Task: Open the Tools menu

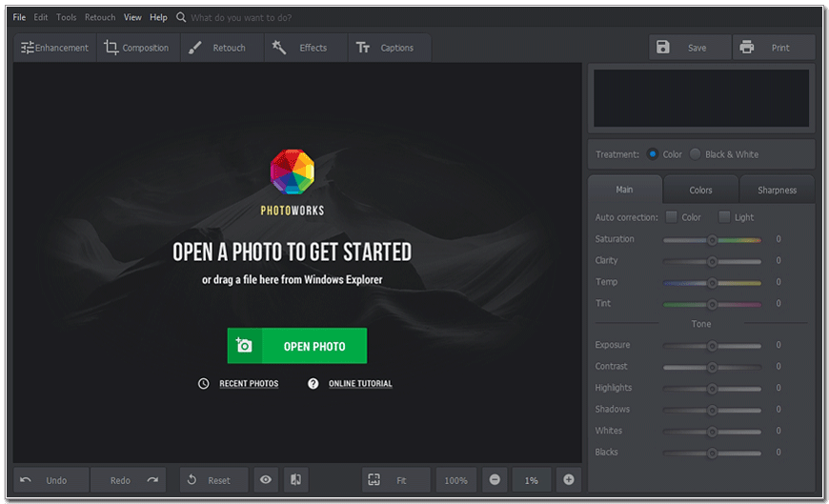Action: pyautogui.click(x=66, y=17)
